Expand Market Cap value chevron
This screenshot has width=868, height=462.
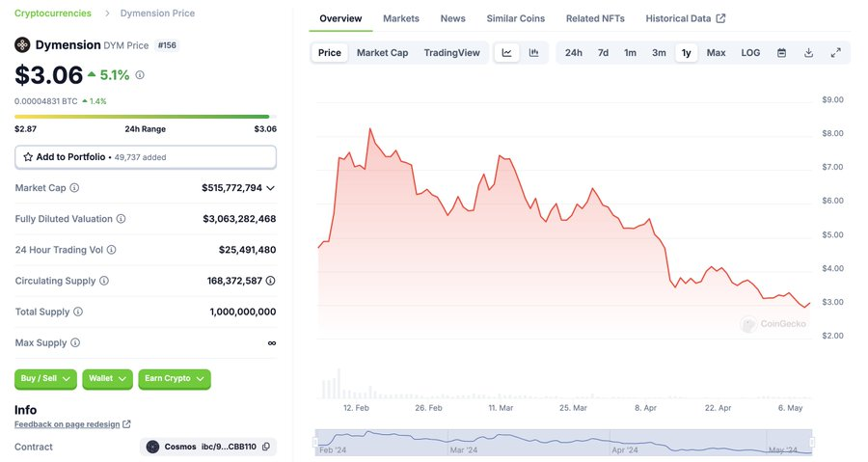pyautogui.click(x=271, y=188)
